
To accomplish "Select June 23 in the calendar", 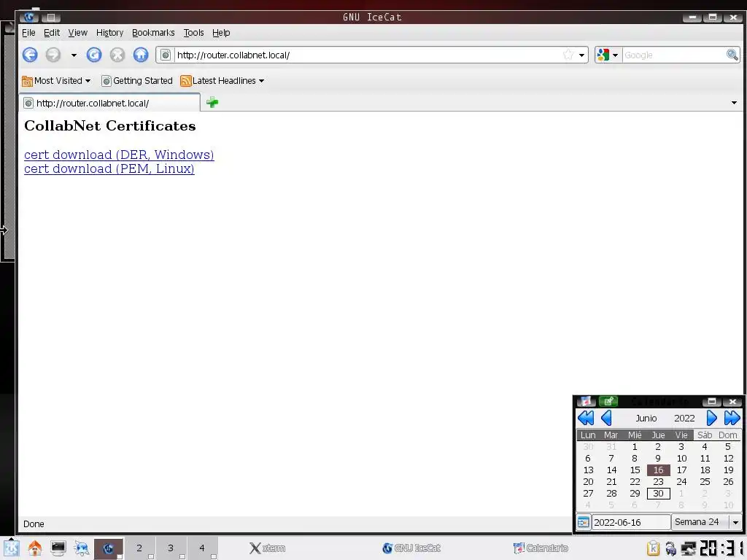I will (659, 482).
